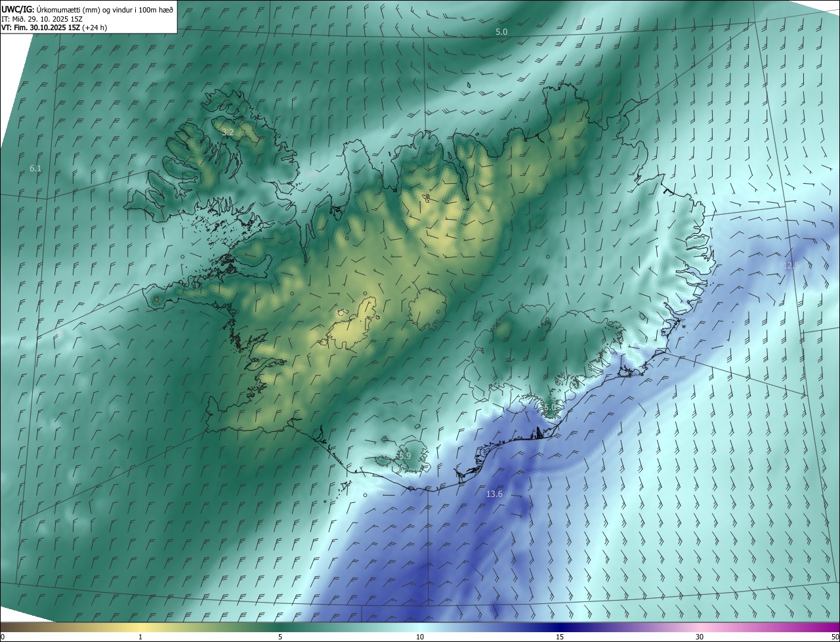Click the 10 tick on the color scale

click(x=420, y=637)
